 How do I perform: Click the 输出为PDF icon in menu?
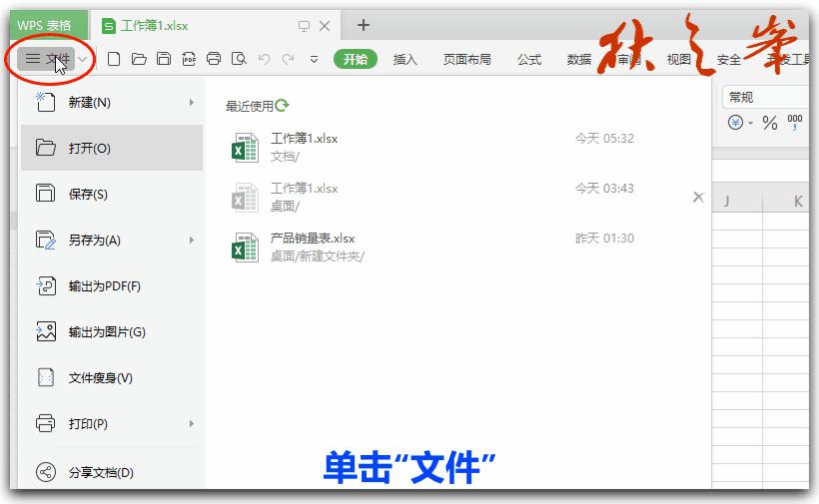pyautogui.click(x=46, y=285)
